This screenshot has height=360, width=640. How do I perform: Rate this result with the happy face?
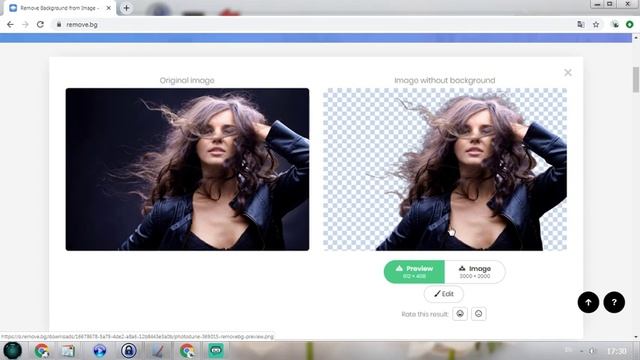point(460,314)
